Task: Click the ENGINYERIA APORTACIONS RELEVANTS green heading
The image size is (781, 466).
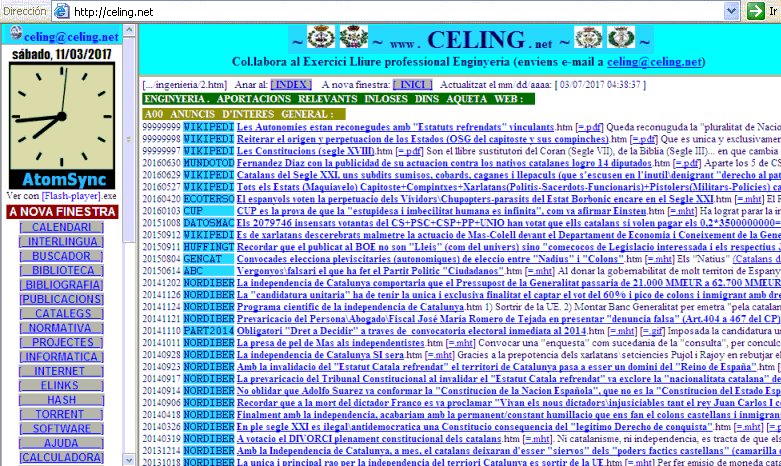Action: pyautogui.click(x=338, y=99)
